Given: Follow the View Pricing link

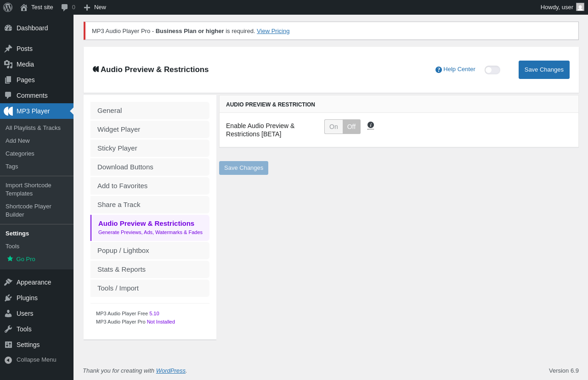Looking at the screenshot, I should pyautogui.click(x=273, y=31).
